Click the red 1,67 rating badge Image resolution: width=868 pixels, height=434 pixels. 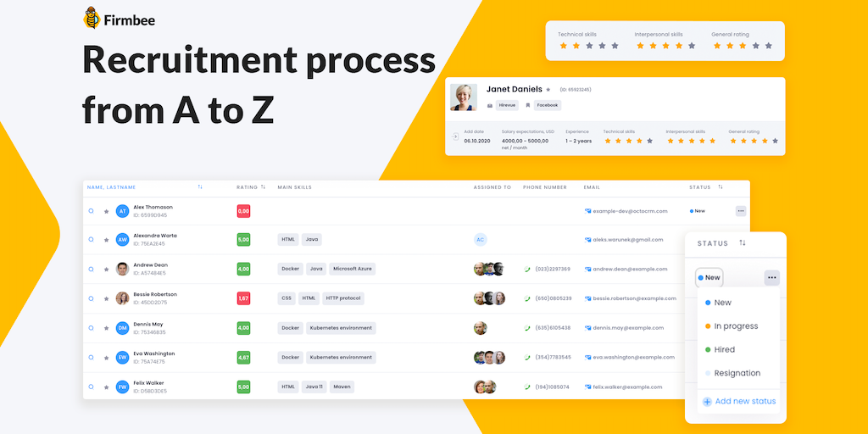click(x=243, y=298)
